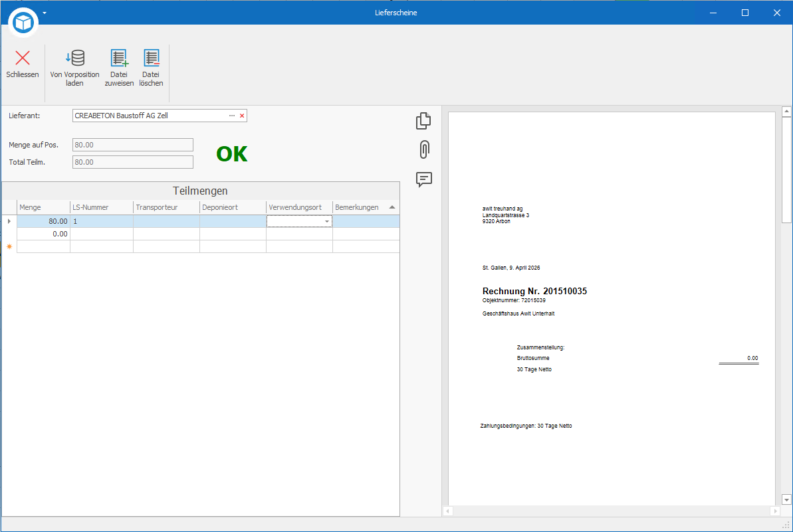Open Lieferant lookup ellipsis button

(231, 116)
